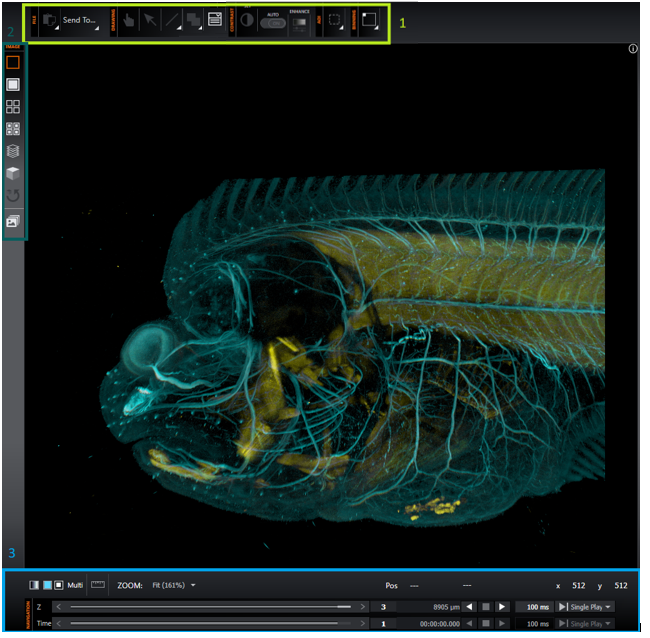Choose the line drawing tool

click(172, 20)
